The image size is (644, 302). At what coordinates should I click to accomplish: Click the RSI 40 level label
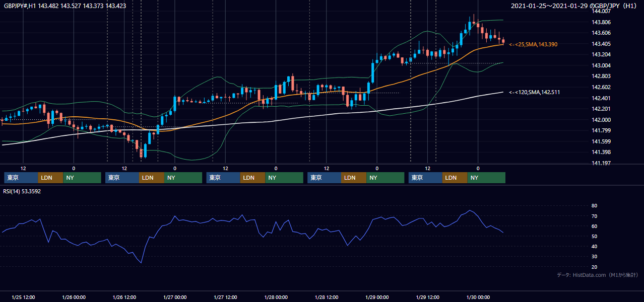tap(594, 246)
